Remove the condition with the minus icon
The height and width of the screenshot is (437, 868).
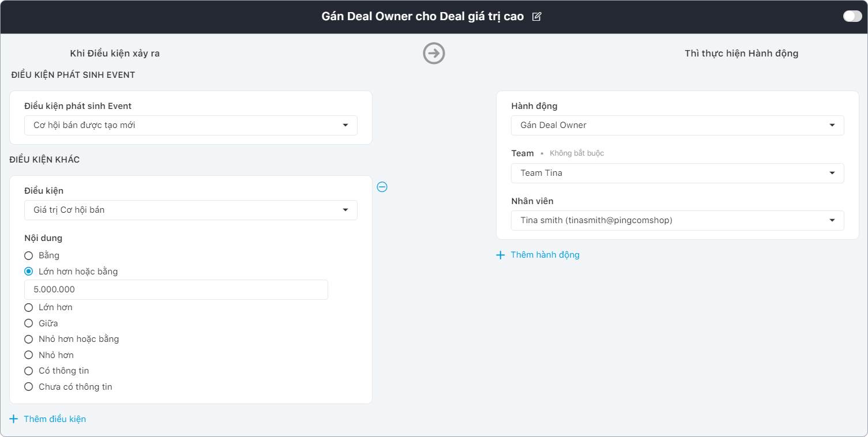pyautogui.click(x=382, y=187)
